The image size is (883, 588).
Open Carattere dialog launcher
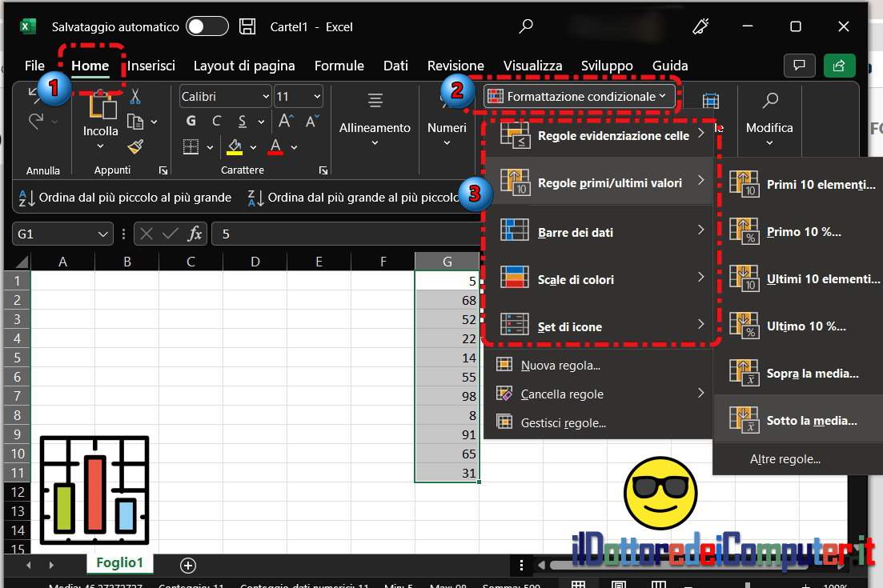pyautogui.click(x=323, y=170)
